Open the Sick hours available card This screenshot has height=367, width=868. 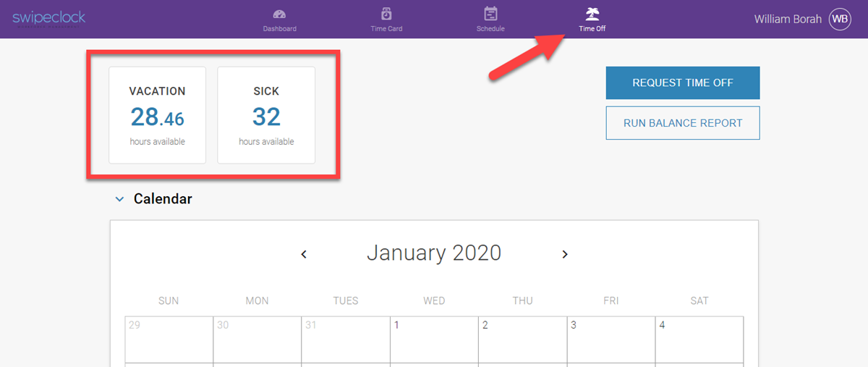266,115
